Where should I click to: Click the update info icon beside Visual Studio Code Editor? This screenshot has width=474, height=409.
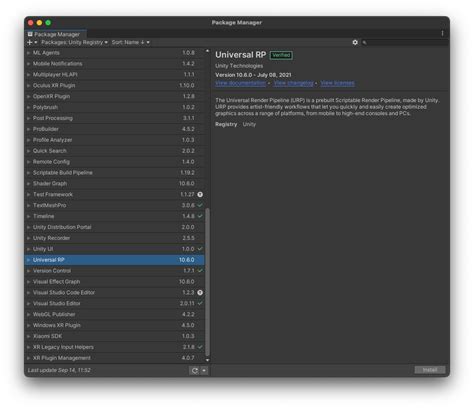200,292
